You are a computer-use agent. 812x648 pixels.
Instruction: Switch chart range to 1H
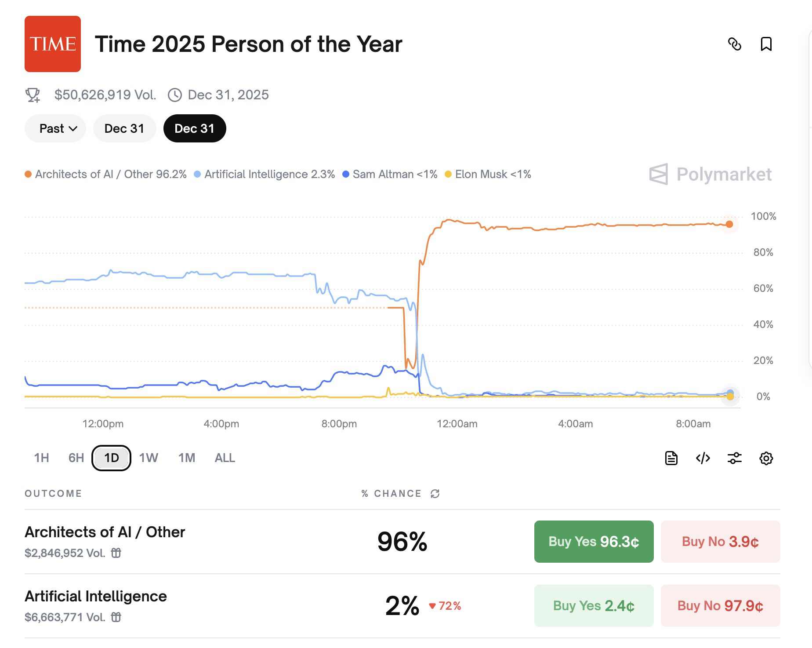[41, 458]
